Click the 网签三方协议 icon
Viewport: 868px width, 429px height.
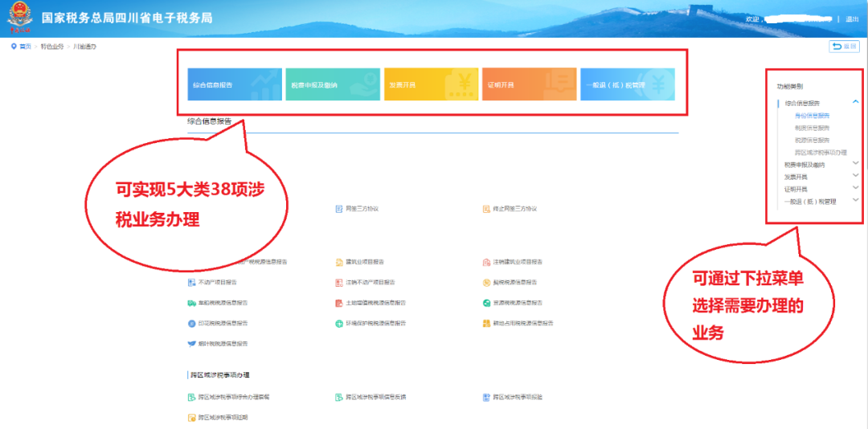coord(339,209)
